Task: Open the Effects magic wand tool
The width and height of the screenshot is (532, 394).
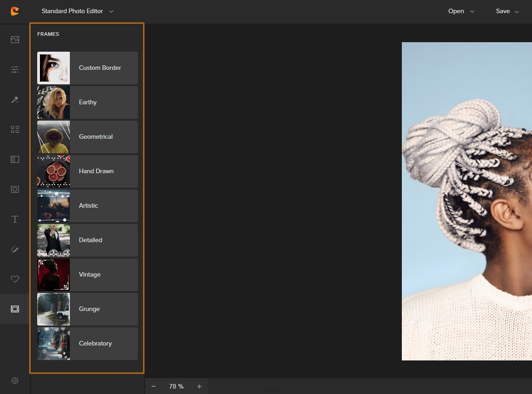Action: [x=15, y=100]
